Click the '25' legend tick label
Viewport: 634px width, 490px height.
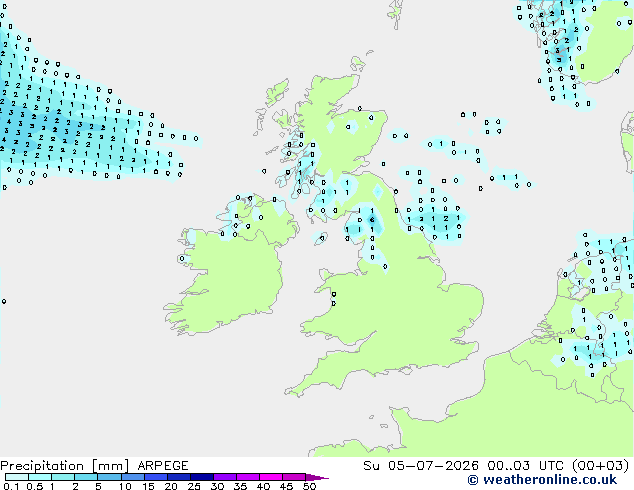tap(194, 486)
